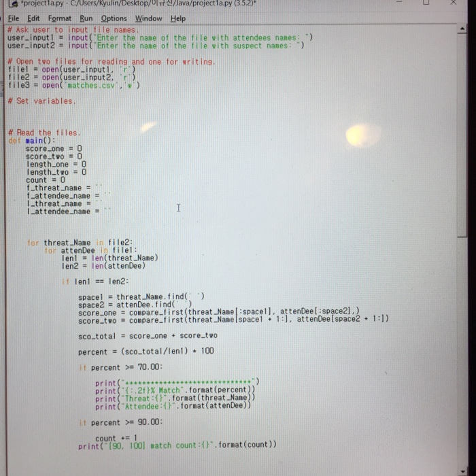The height and width of the screenshot is (476, 476).
Task: Click the line 'count = 0'
Action: (x=46, y=180)
